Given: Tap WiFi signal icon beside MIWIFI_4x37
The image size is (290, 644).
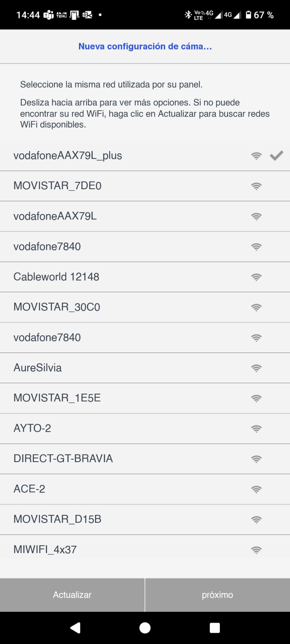Looking at the screenshot, I should [x=256, y=550].
